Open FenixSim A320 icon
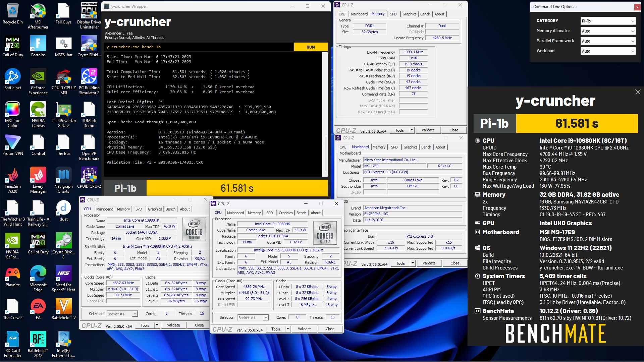This screenshot has width=644, height=362. pos(13,180)
